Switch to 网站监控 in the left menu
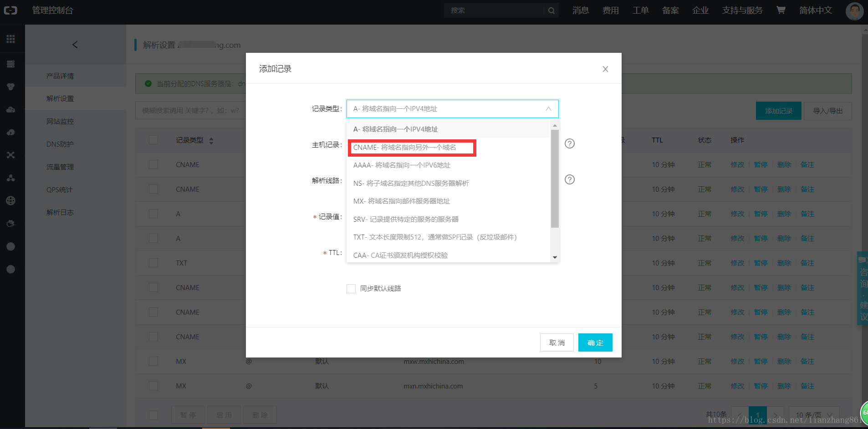Image resolution: width=868 pixels, height=429 pixels. [60, 121]
